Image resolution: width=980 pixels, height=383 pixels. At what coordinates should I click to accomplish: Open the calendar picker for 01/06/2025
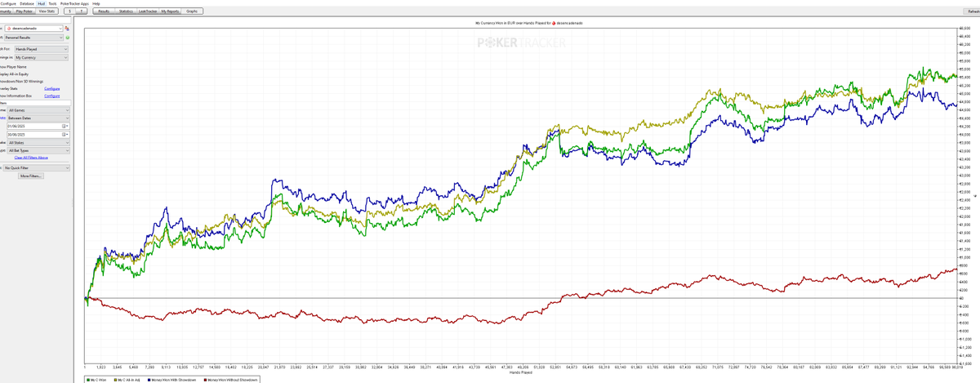tap(65, 127)
